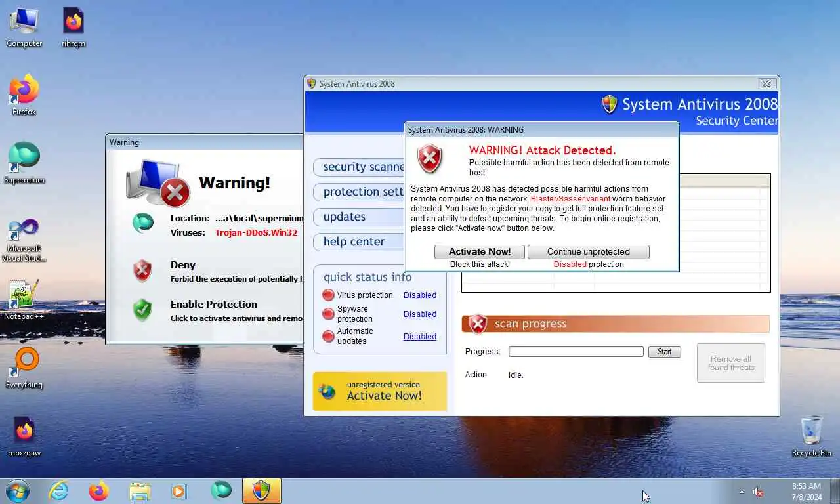Click the red Automatic updates status indicator
This screenshot has width=840, height=504.
328,337
